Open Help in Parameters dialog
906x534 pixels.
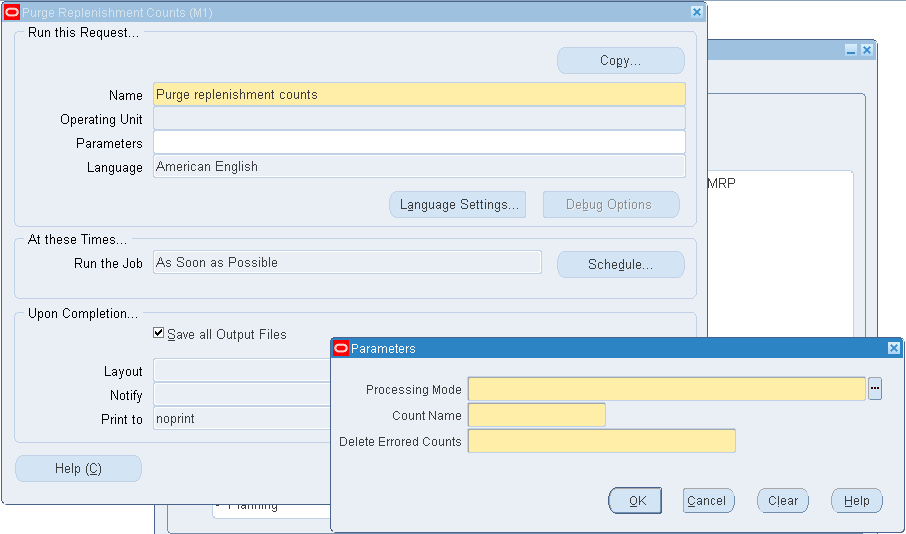tap(856, 500)
